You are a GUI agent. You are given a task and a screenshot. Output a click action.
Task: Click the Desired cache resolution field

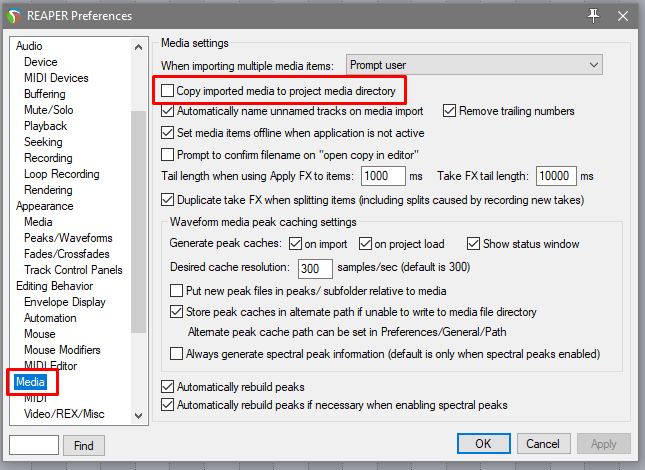[x=315, y=269]
